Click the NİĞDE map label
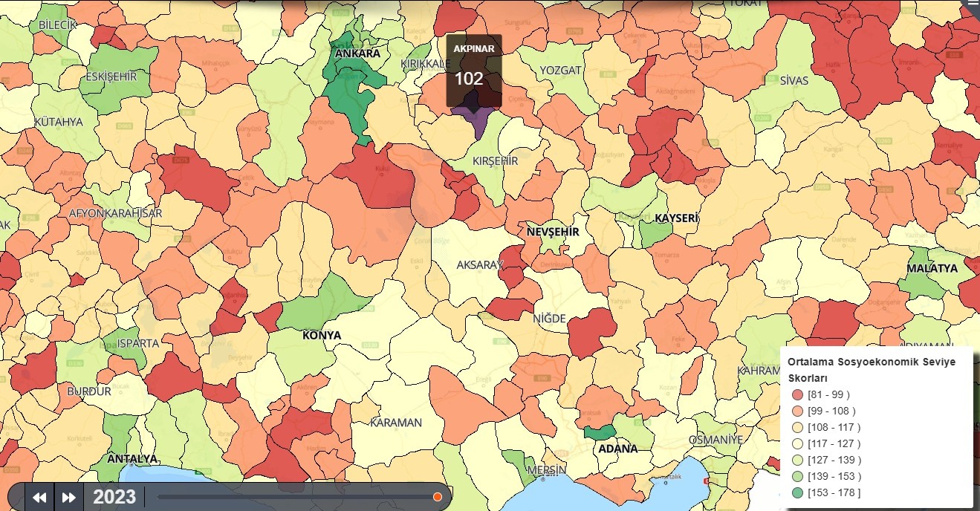Image resolution: width=980 pixels, height=511 pixels. 549,319
